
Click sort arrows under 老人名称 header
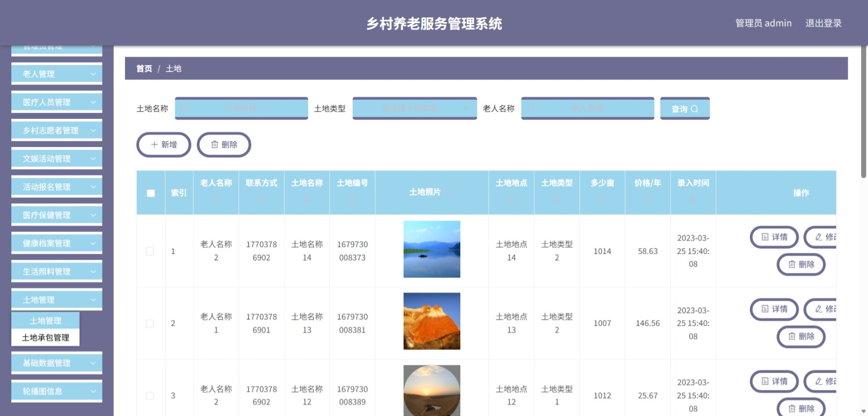pyautogui.click(x=216, y=198)
